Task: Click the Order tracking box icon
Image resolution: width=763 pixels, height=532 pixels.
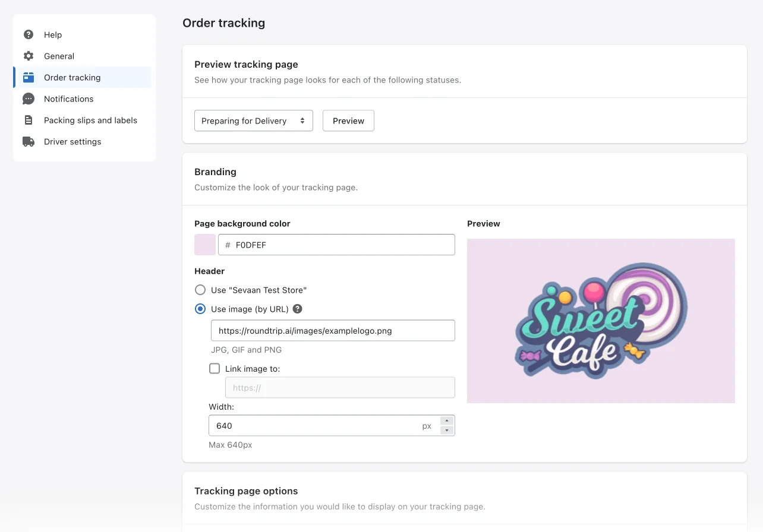Action: tap(29, 77)
